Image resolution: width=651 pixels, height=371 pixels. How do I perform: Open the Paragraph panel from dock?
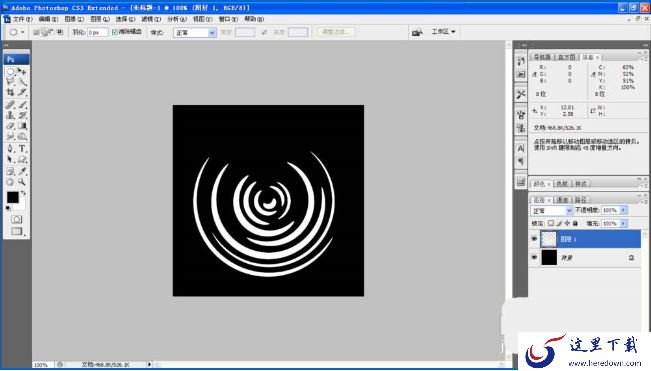pos(521,161)
